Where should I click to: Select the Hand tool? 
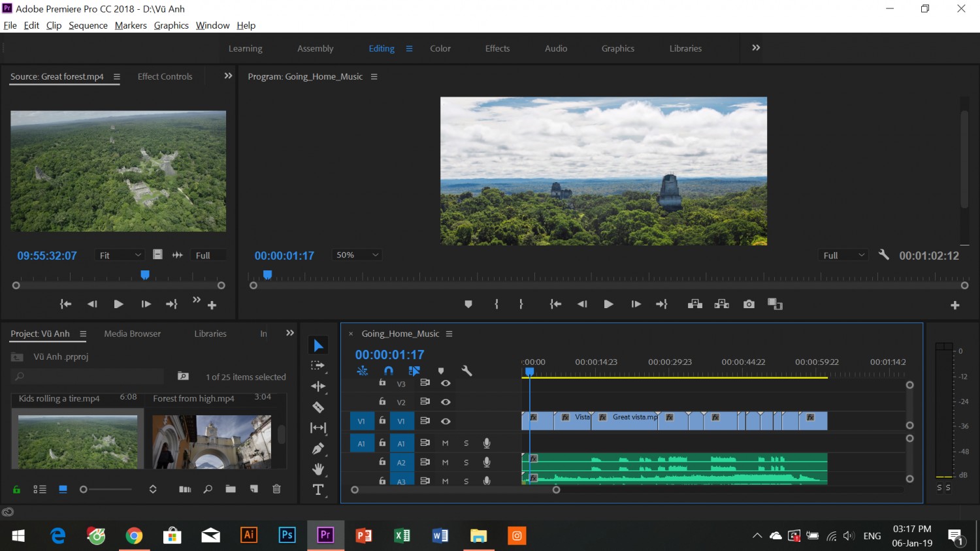(x=318, y=469)
